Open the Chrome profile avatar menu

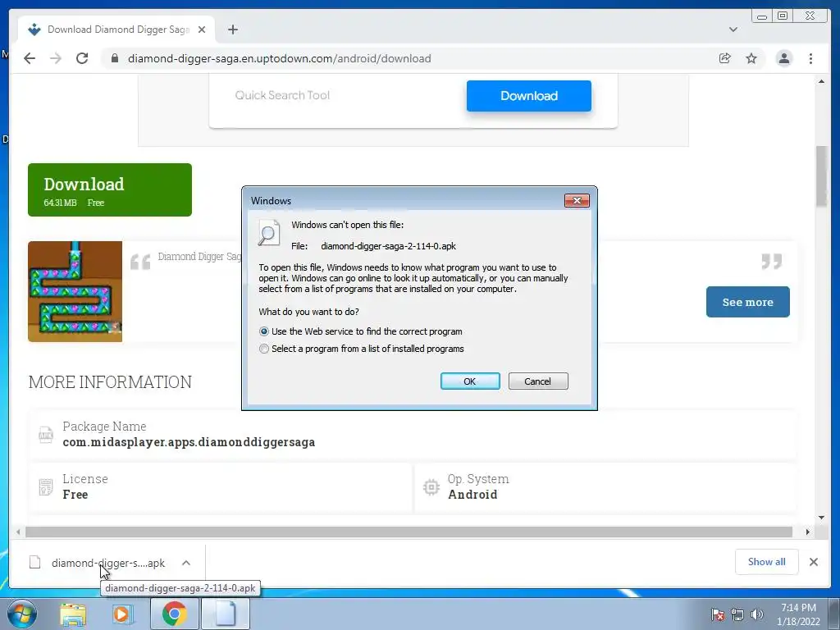[784, 58]
